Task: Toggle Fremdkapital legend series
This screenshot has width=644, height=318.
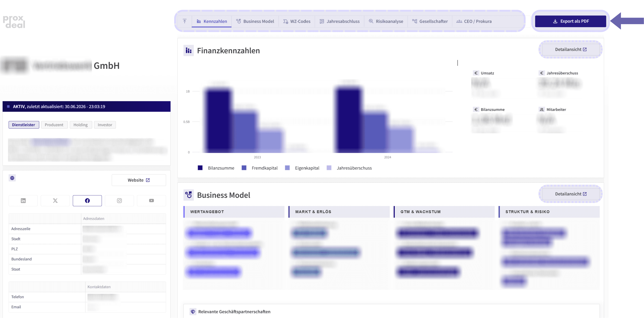Action: (x=260, y=168)
